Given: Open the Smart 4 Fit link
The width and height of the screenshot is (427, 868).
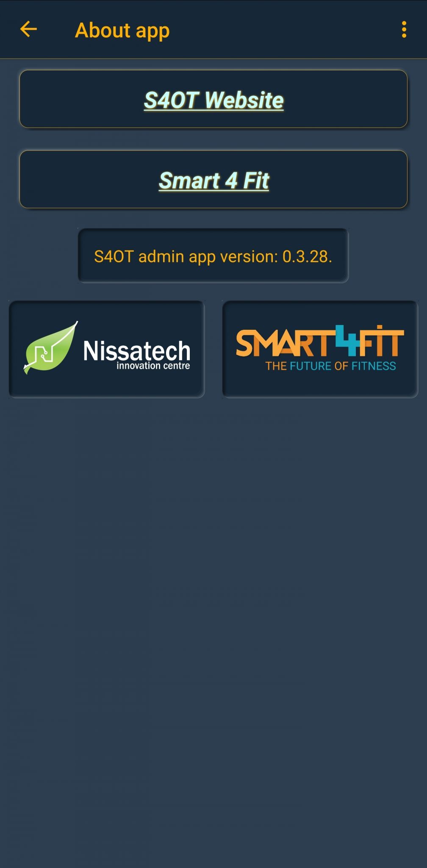Looking at the screenshot, I should (x=214, y=181).
